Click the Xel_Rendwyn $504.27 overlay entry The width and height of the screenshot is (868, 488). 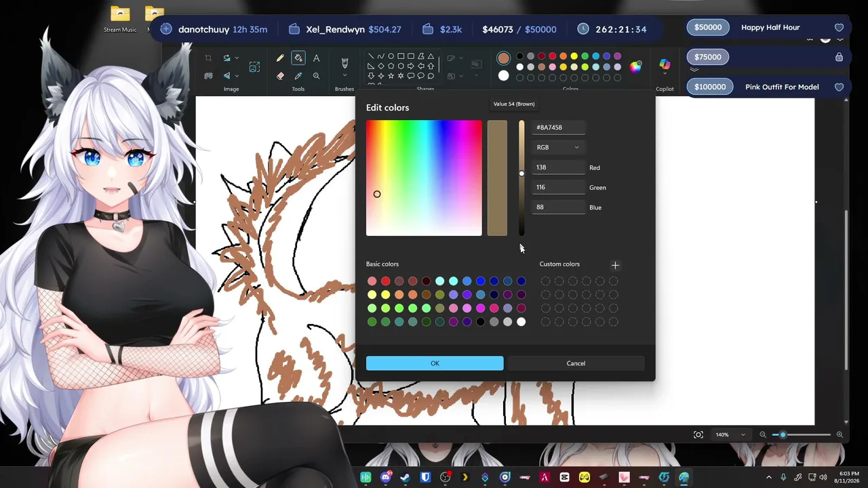[x=344, y=29]
